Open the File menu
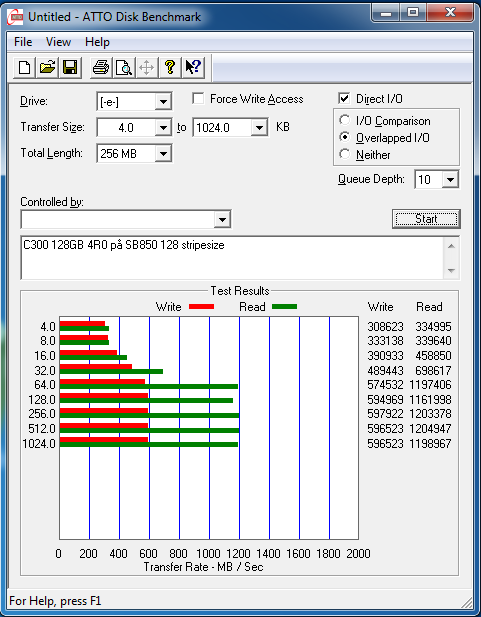 23,42
